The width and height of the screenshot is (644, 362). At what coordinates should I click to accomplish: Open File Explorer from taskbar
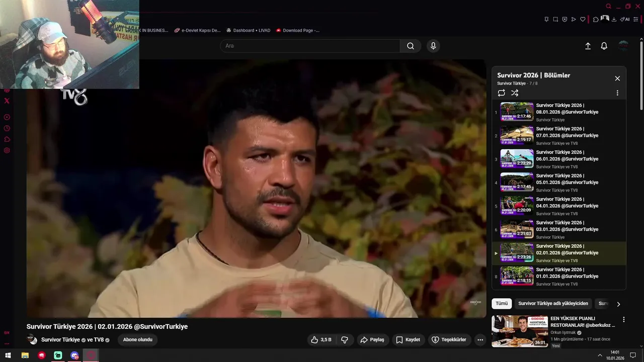point(25,355)
